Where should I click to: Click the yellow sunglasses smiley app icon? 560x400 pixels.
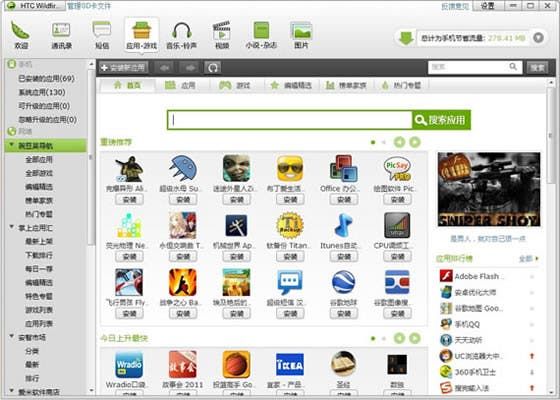tap(290, 169)
